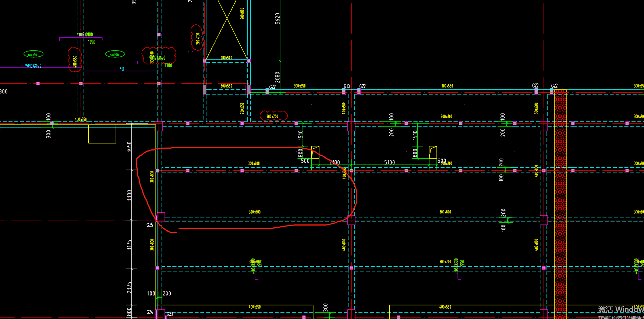Select the 3300 dimension value
The image size is (644, 319).
click(129, 195)
